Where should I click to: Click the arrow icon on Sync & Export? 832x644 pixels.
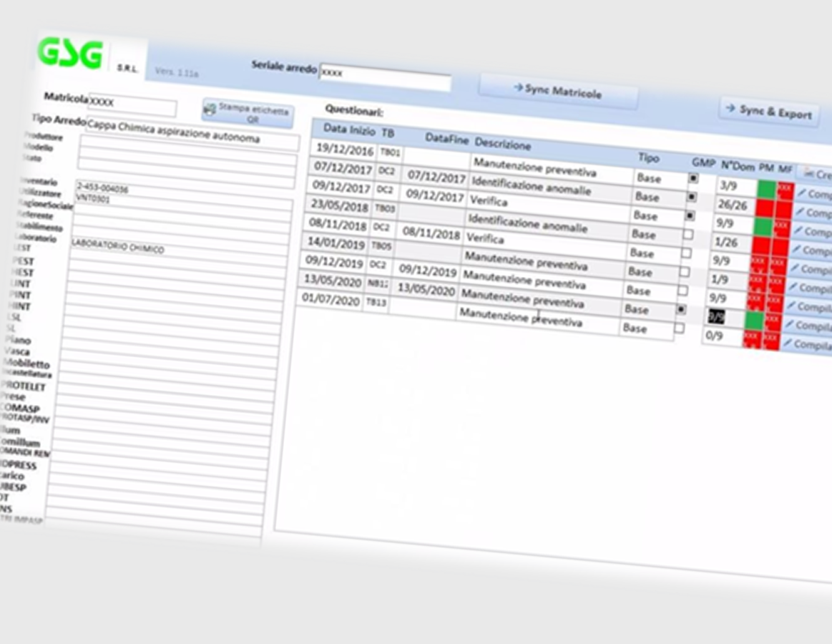[x=730, y=108]
